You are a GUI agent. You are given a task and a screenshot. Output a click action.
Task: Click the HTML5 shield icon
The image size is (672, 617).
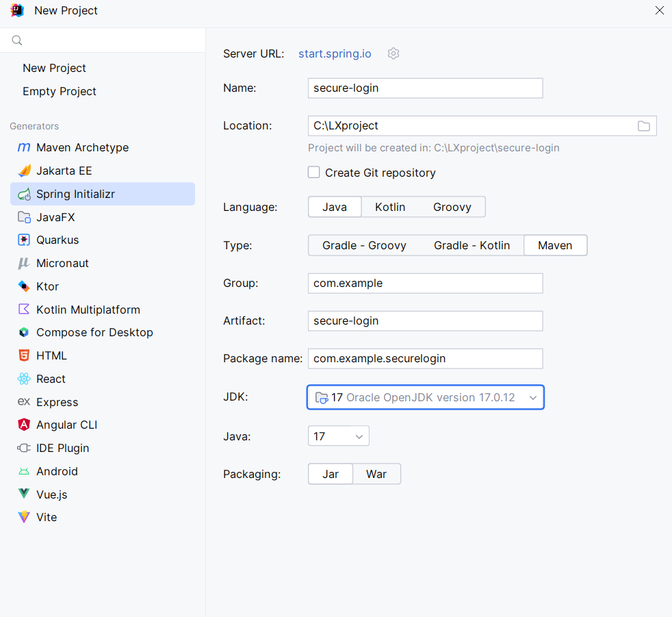[x=24, y=355]
